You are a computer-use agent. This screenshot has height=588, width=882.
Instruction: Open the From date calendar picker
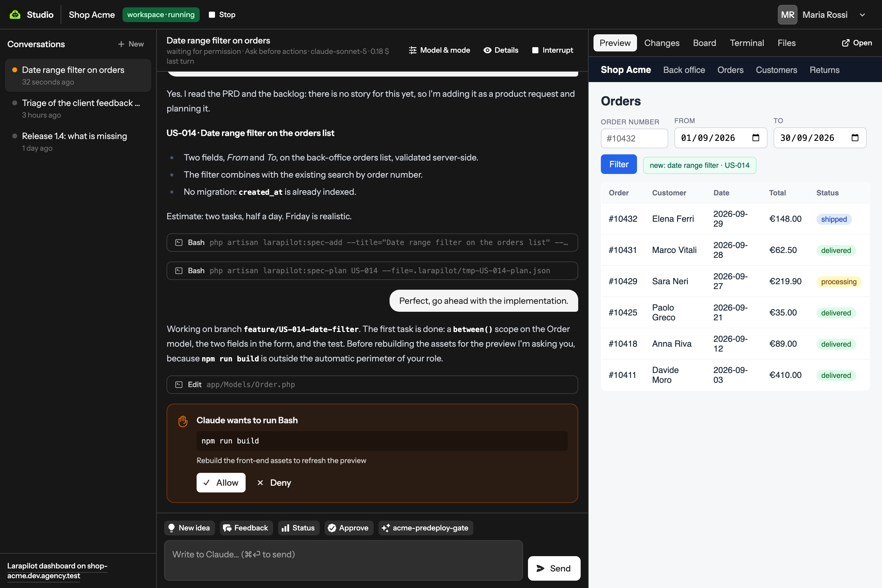click(x=756, y=138)
